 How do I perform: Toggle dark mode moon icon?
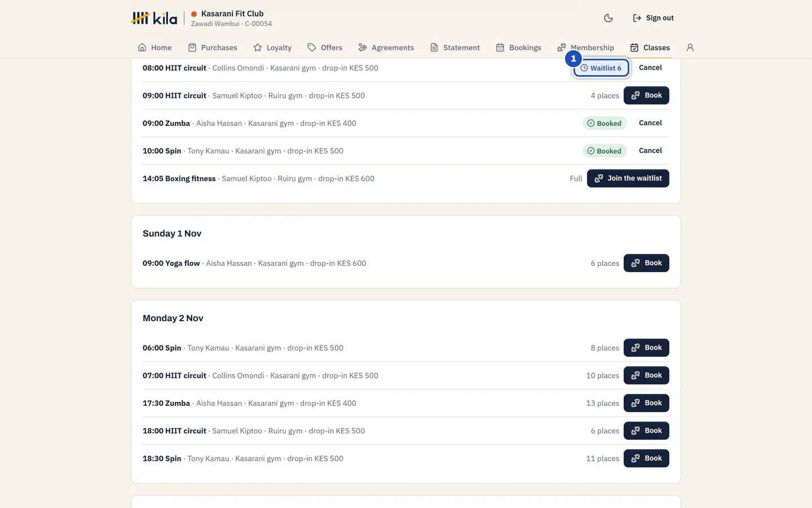(x=608, y=18)
